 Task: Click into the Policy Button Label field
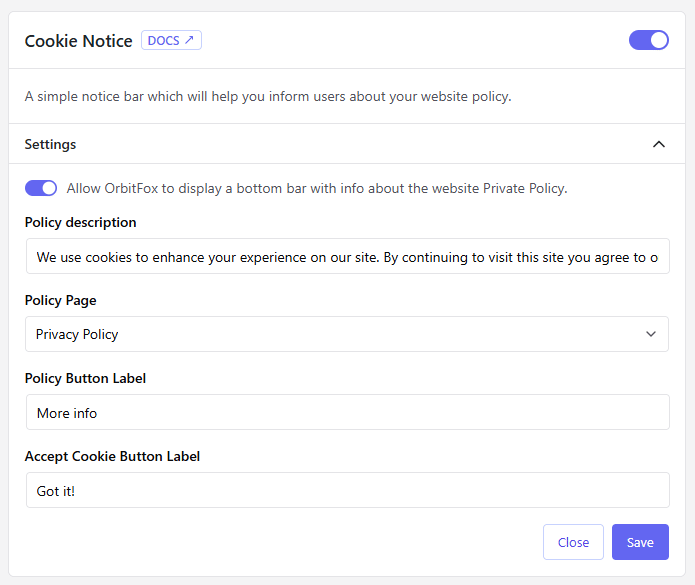[x=346, y=412]
